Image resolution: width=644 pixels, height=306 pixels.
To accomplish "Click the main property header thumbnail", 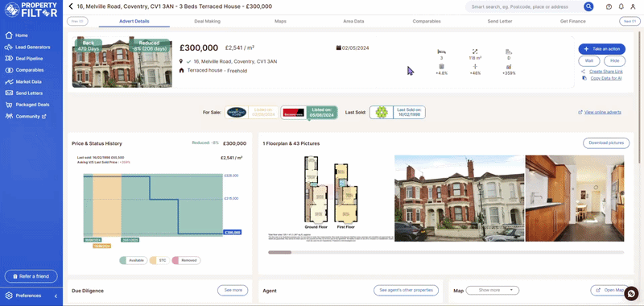I will point(122,63).
